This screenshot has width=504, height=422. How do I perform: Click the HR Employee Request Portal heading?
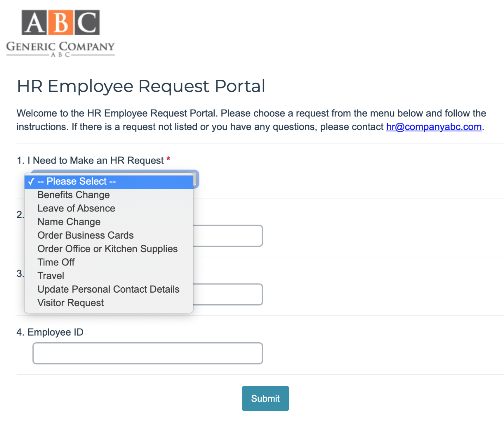tap(141, 86)
